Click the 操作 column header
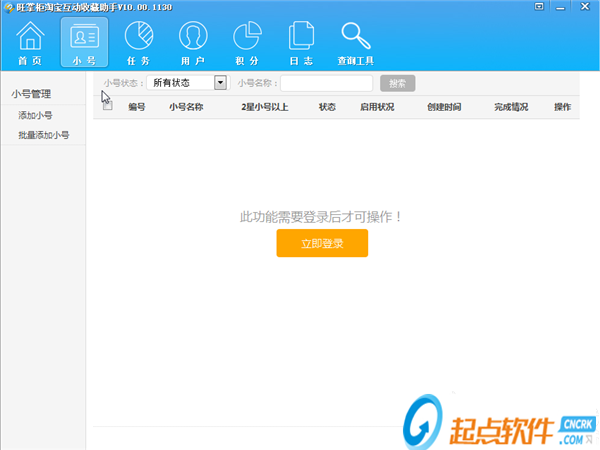This screenshot has height=450, width=600. point(562,107)
